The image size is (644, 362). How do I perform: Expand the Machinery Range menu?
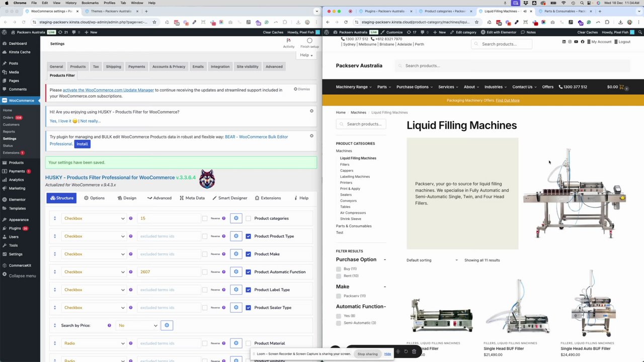[354, 87]
